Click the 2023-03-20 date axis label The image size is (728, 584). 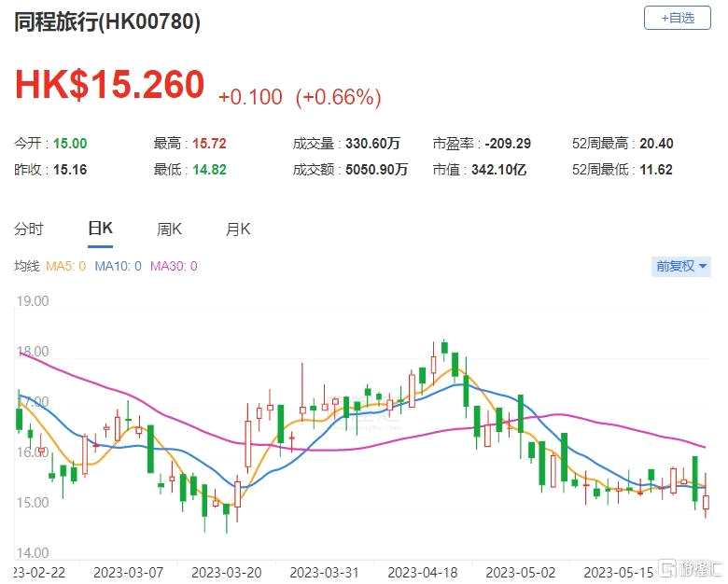[x=227, y=573]
